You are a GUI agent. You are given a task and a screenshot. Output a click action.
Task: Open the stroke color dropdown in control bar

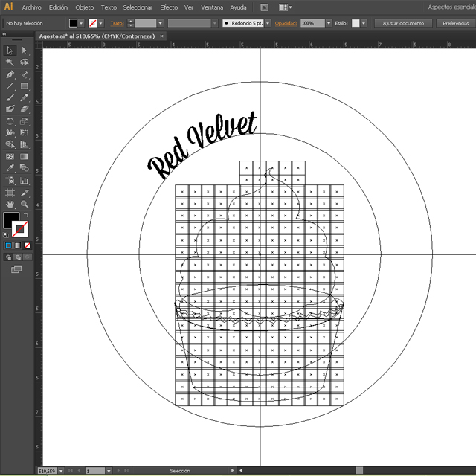coord(101,23)
